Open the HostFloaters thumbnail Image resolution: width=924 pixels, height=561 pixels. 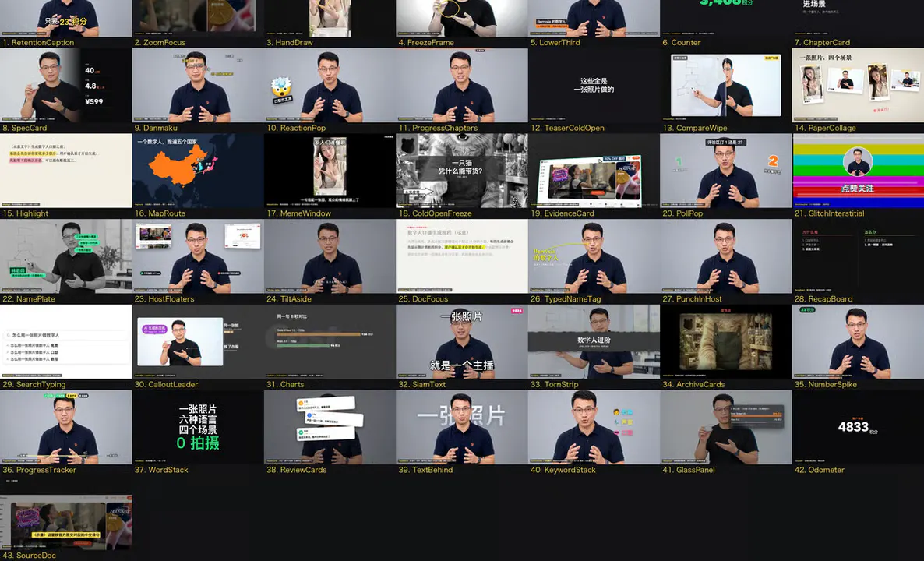coord(198,256)
